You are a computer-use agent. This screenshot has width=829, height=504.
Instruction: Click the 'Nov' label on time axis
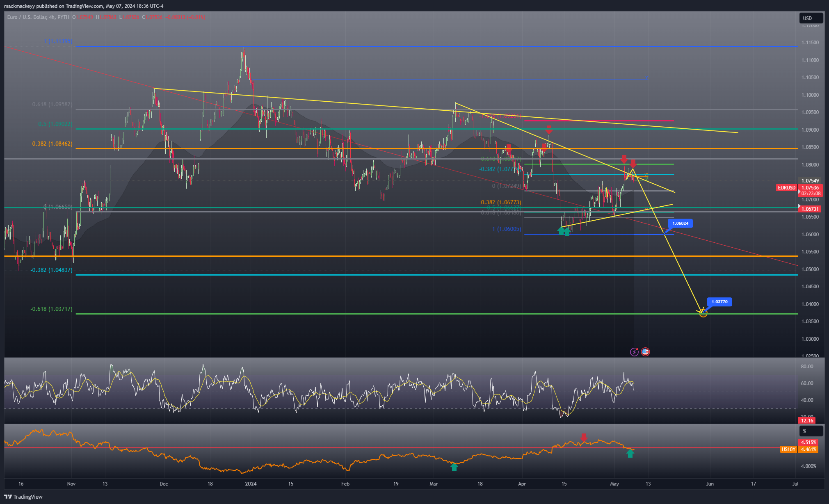71,484
